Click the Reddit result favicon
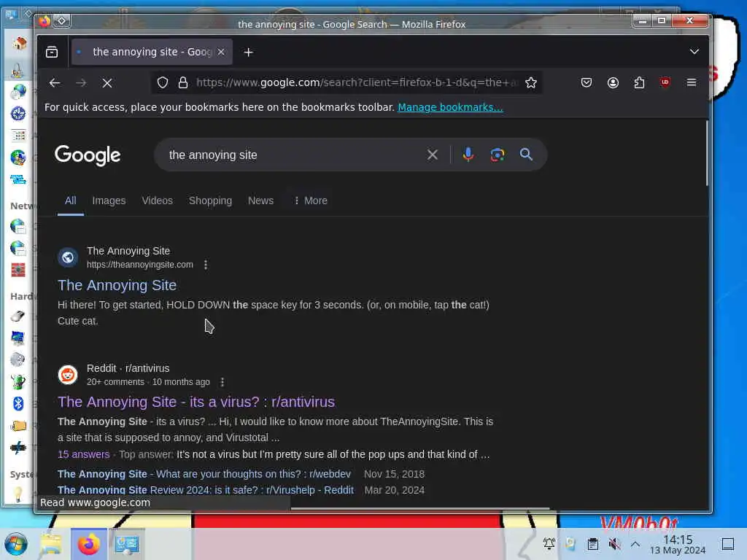The width and height of the screenshot is (747, 560). pos(68,375)
